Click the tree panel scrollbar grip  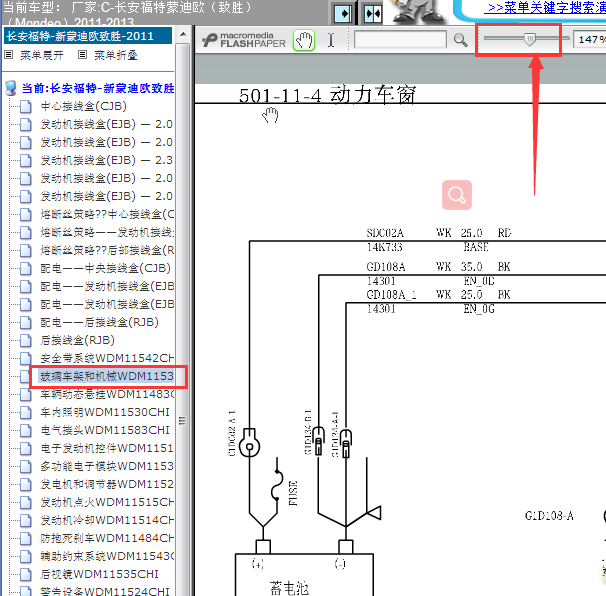click(182, 421)
